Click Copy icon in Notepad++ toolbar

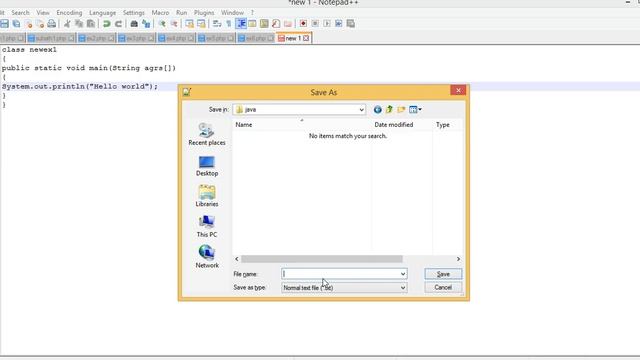79,24
